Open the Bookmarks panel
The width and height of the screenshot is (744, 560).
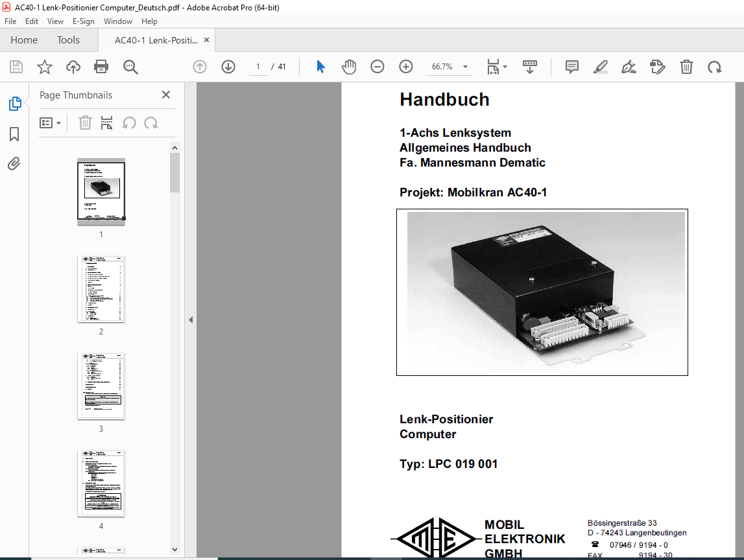(x=14, y=134)
